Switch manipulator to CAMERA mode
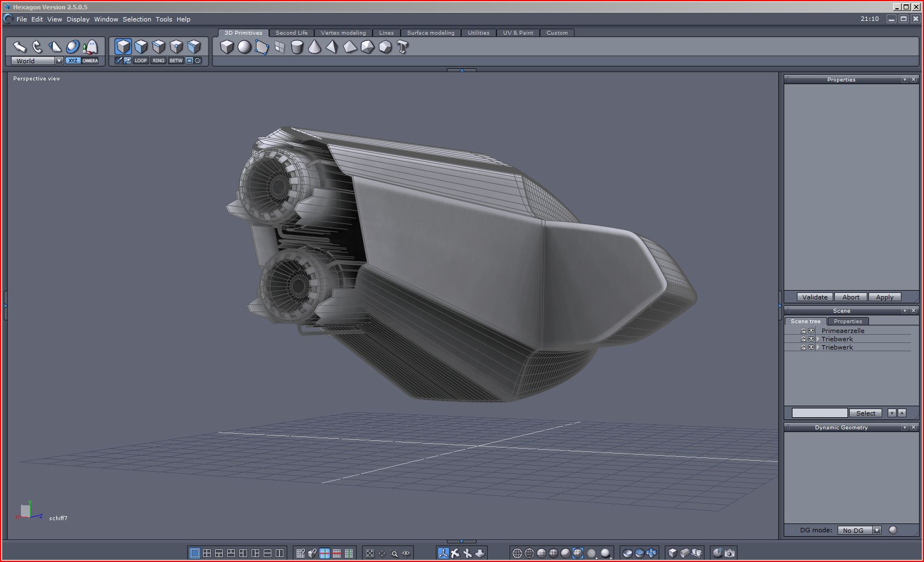Screen dimensions: 924x562 pyautogui.click(x=90, y=61)
